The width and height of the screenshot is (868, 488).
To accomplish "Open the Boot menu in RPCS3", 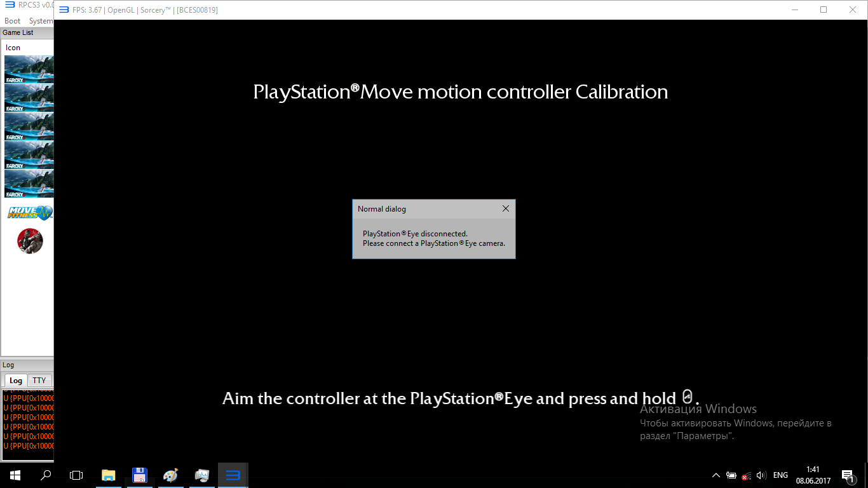I will pos(13,21).
